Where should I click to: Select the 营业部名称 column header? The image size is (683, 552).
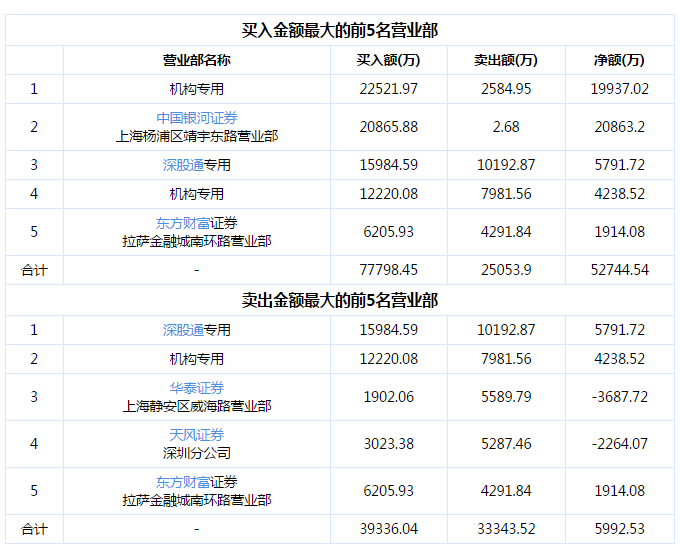197,60
